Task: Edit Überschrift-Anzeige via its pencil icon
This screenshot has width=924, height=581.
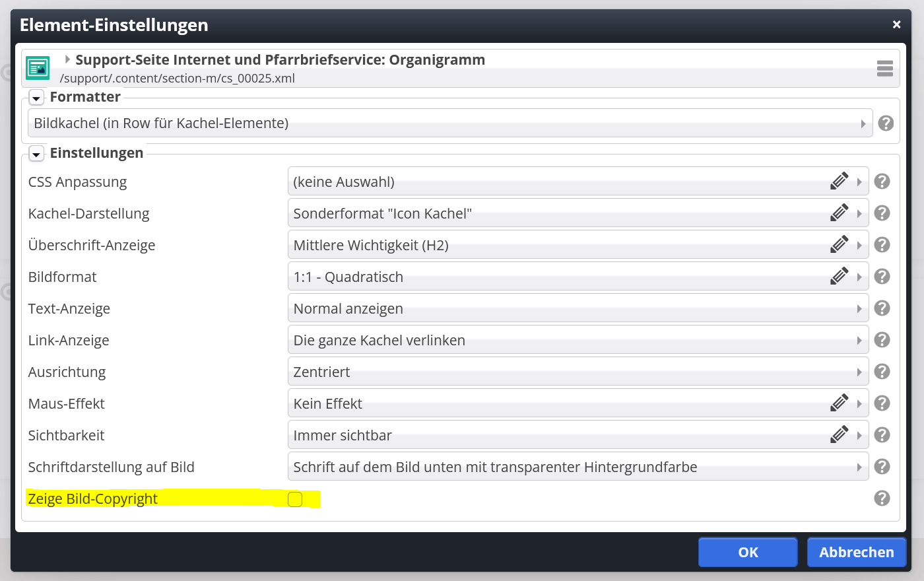Action: (839, 244)
